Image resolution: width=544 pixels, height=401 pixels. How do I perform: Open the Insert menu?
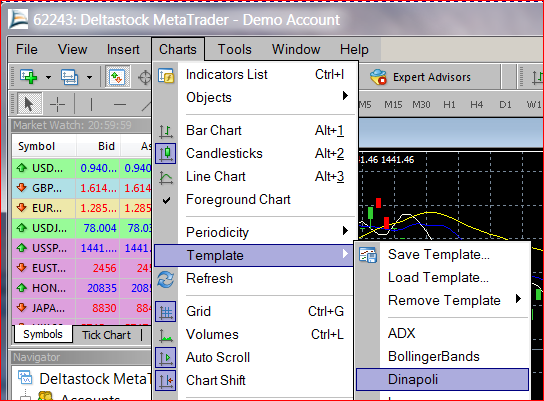click(123, 49)
